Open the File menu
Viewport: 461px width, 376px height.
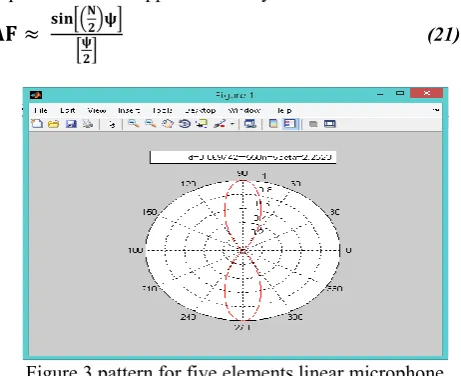[41, 110]
